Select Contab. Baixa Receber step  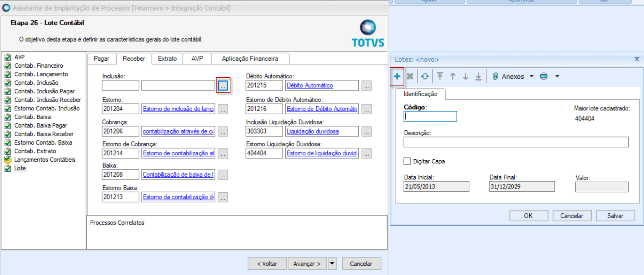pos(44,134)
